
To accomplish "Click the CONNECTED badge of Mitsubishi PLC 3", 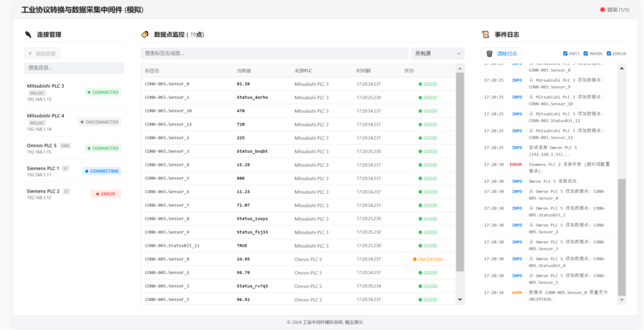I will tap(103, 92).
